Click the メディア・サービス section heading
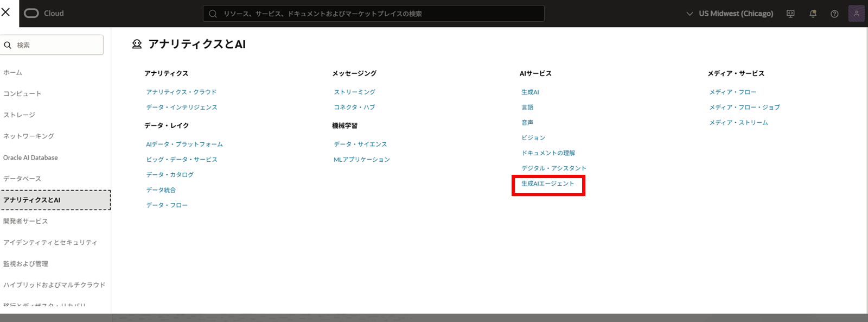This screenshot has height=322, width=868. point(736,73)
